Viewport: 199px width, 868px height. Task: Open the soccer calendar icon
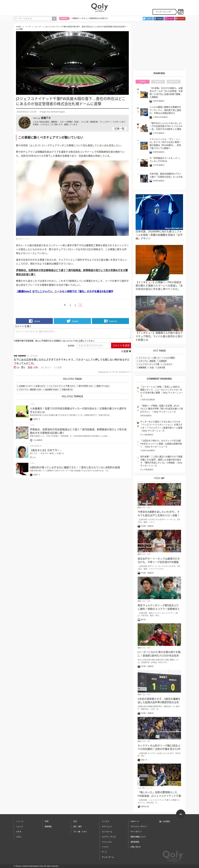(181, 11)
